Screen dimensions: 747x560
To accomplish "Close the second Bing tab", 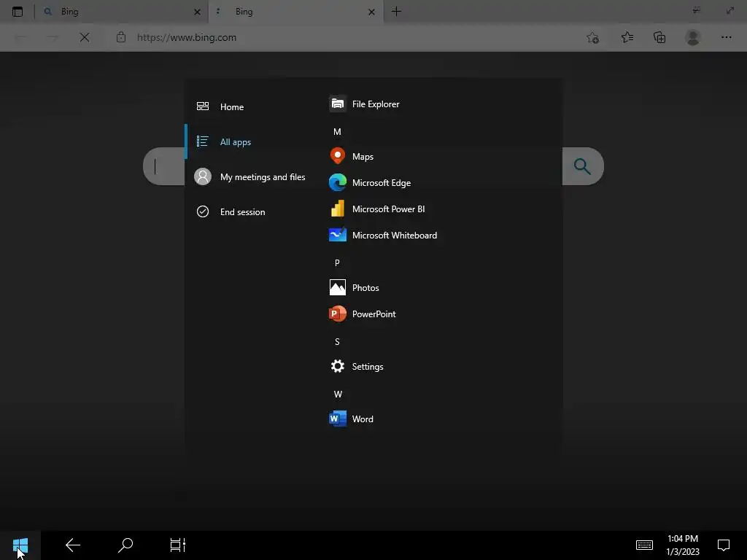I will [371, 12].
